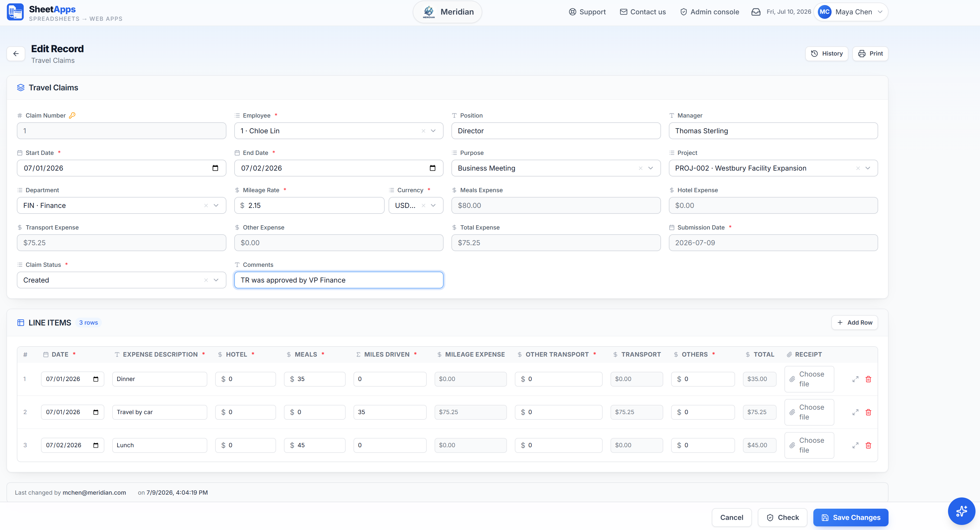Viewport: 980px width, 530px height.
Task: Open record History
Action: [x=826, y=54]
